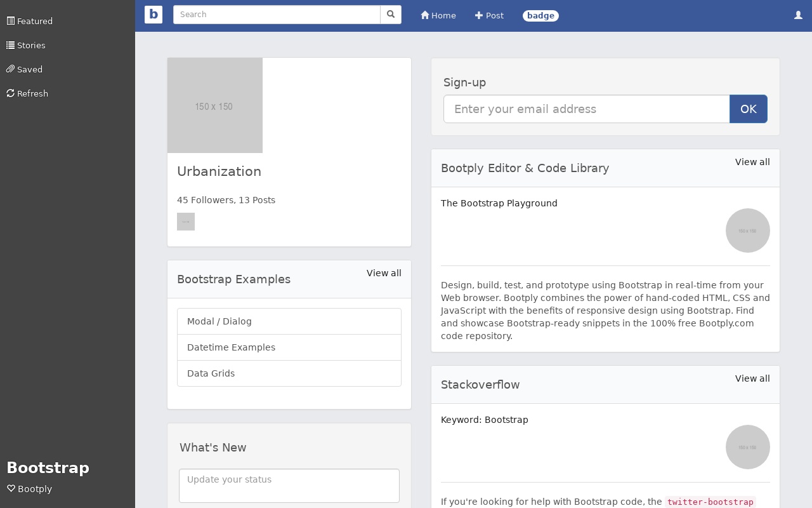The width and height of the screenshot is (812, 508).
Task: Click the Urbanization profile title
Action: pyautogui.click(x=219, y=171)
